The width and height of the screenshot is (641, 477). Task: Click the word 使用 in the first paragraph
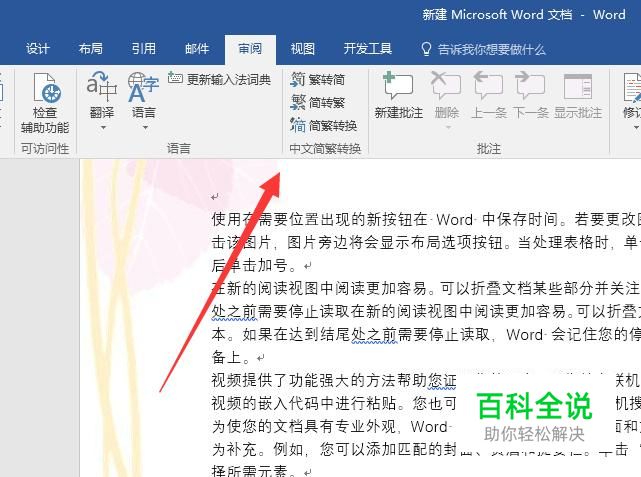click(x=227, y=219)
